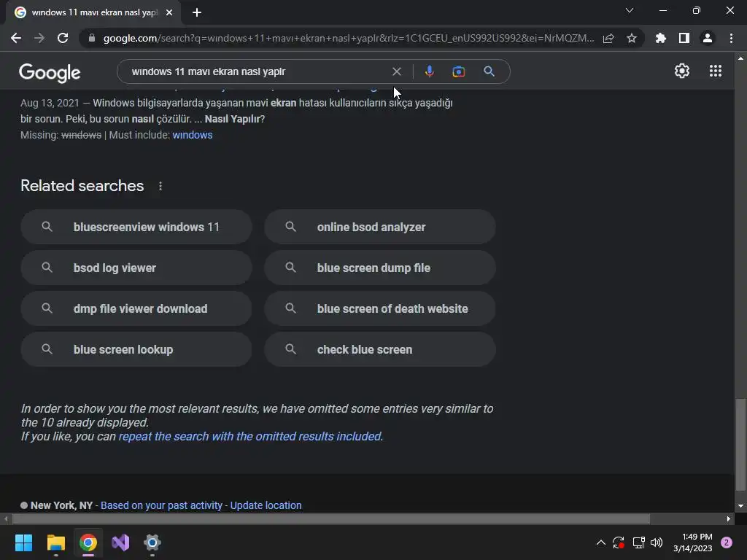Toggle the Chrome side panel icon
The image size is (747, 560).
[684, 38]
